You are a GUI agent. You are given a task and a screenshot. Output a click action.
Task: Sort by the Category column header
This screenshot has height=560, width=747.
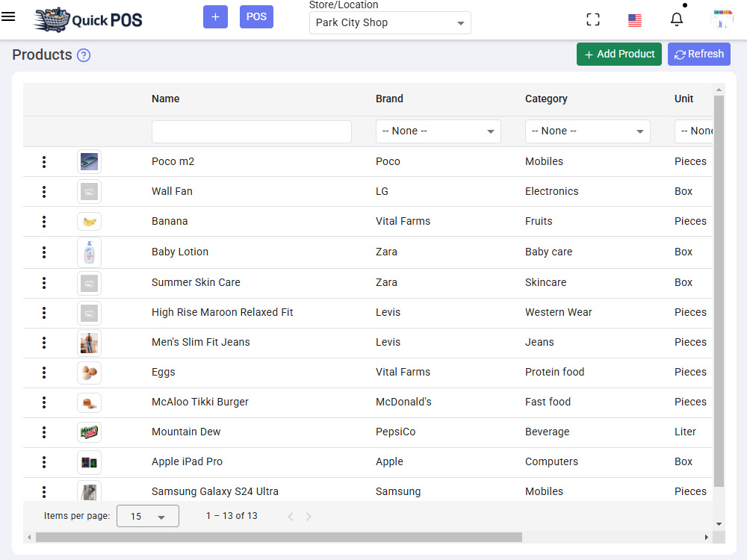coord(546,99)
